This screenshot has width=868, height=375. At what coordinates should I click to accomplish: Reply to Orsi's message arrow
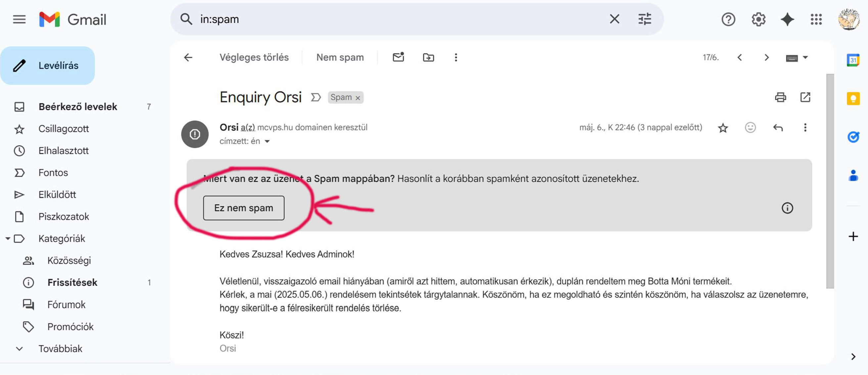coord(778,128)
